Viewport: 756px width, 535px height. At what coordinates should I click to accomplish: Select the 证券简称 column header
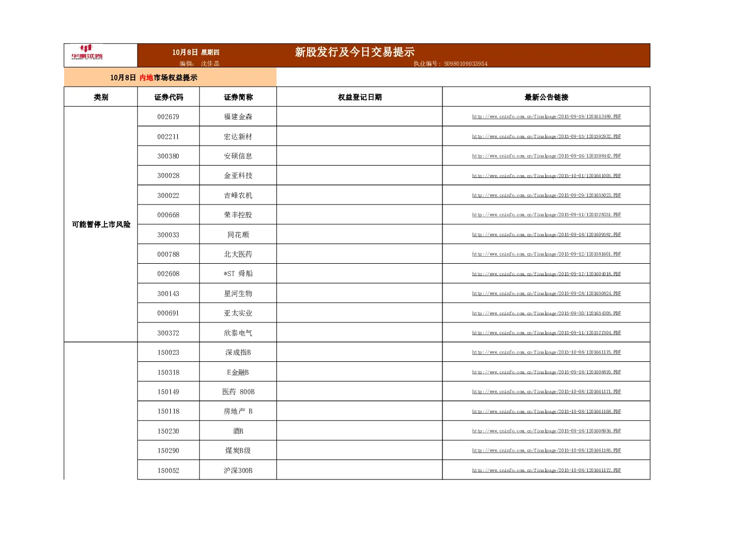point(238,97)
